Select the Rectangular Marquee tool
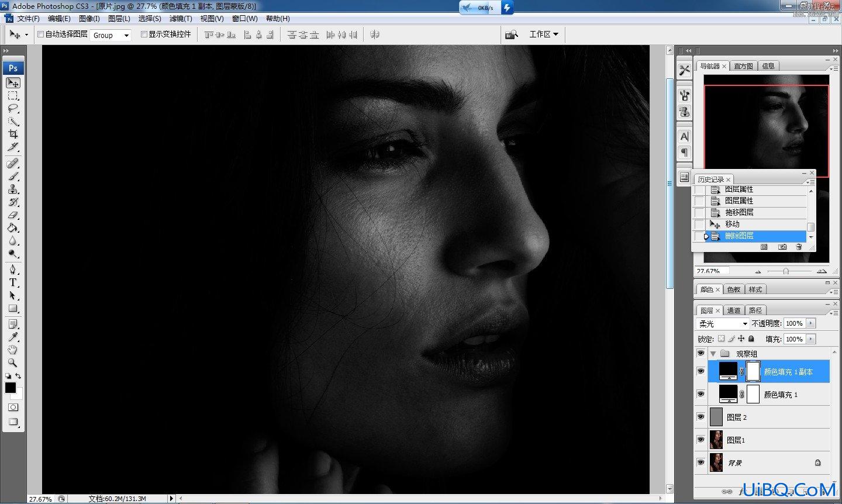 point(13,96)
